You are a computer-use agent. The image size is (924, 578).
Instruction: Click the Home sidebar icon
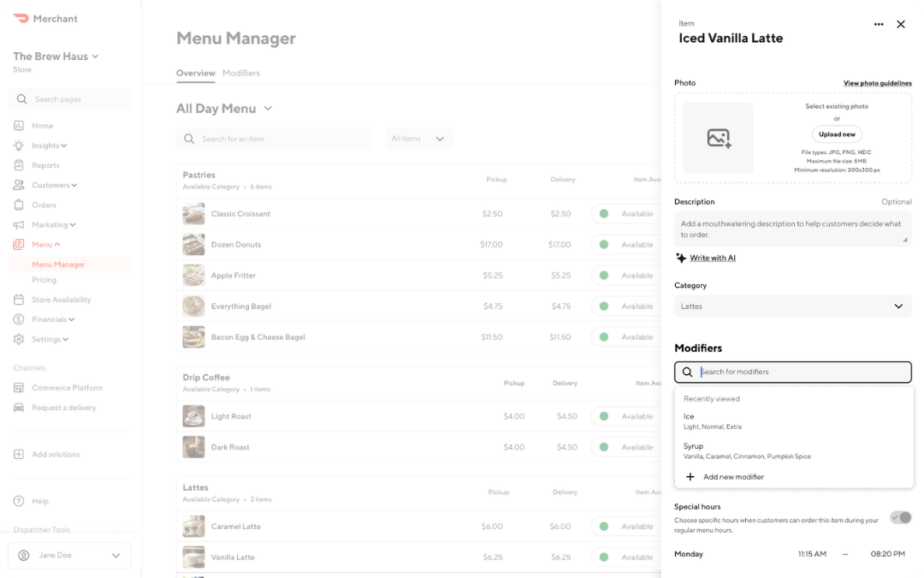[x=19, y=126]
